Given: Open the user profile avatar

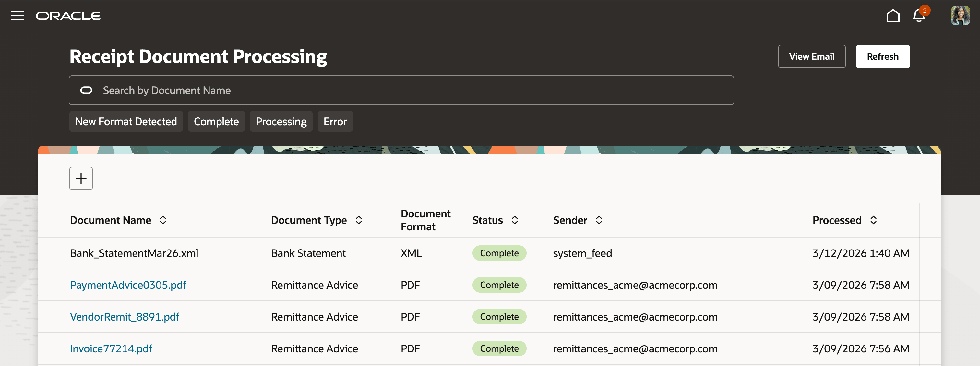Looking at the screenshot, I should coord(960,16).
